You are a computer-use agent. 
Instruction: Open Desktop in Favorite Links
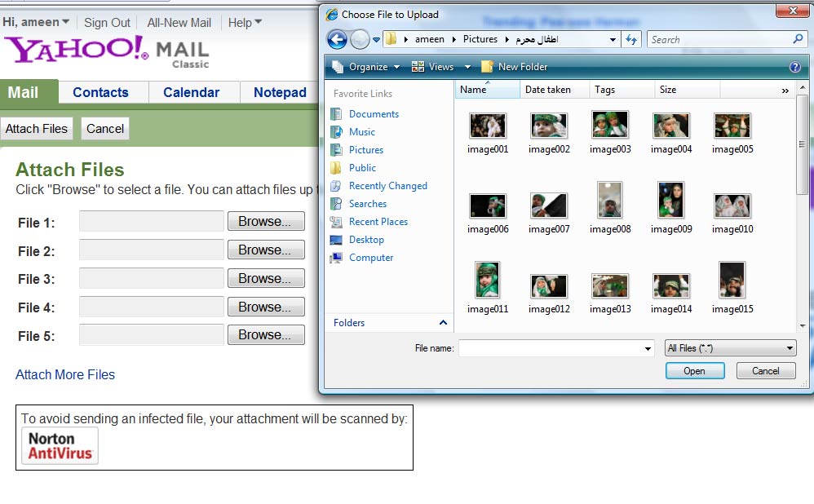point(366,240)
